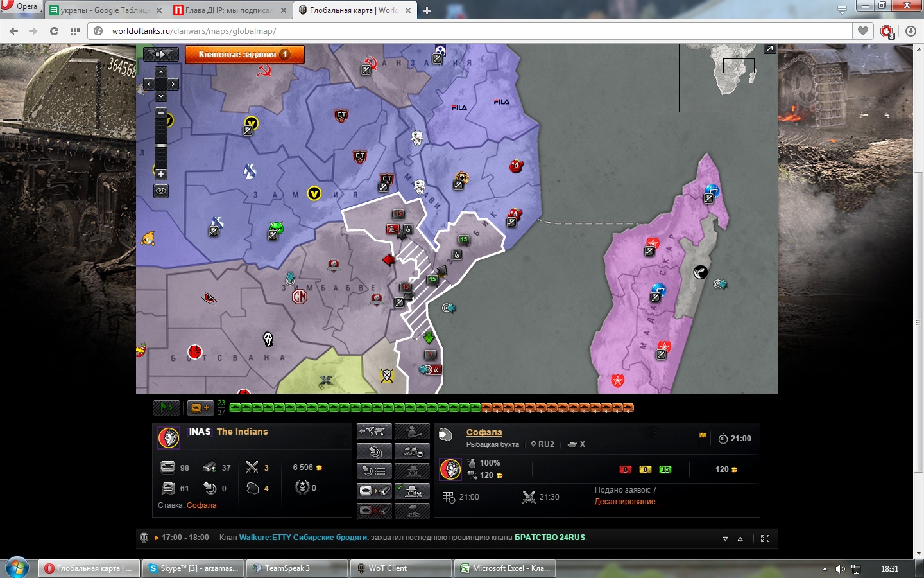Open Клановые задания clan tasks
This screenshot has width=924, height=578.
coord(244,55)
